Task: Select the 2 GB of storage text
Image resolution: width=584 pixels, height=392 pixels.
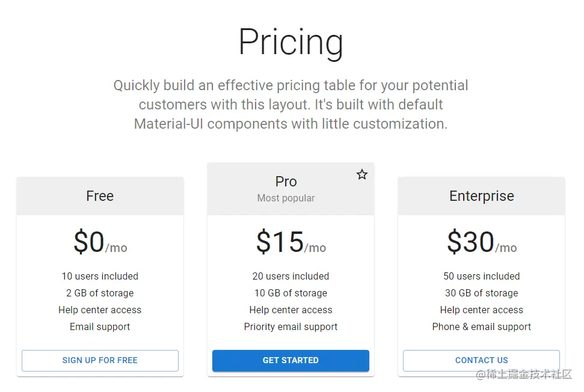Action: [x=100, y=293]
